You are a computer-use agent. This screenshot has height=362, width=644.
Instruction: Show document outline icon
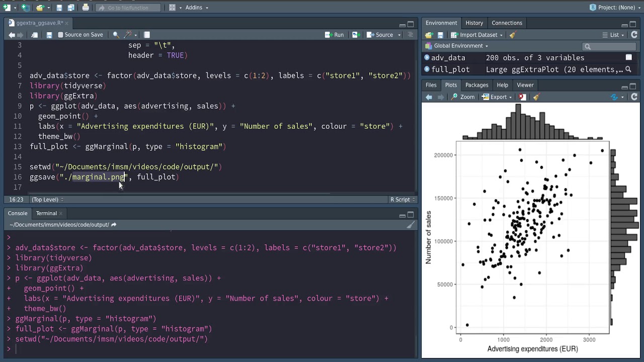(x=410, y=35)
